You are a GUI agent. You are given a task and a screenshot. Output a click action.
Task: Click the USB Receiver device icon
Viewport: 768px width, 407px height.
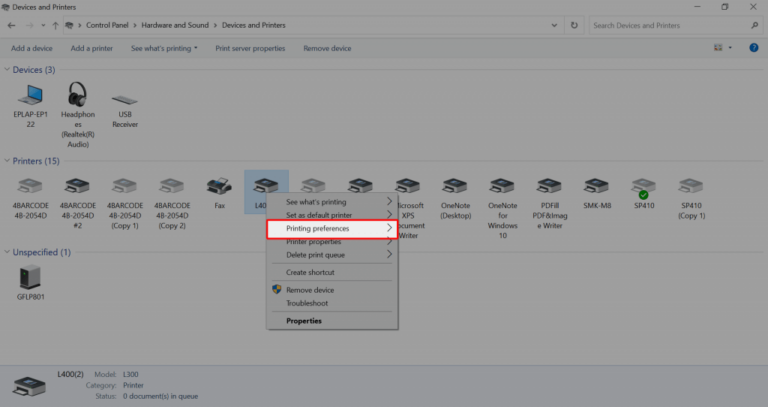tap(125, 100)
